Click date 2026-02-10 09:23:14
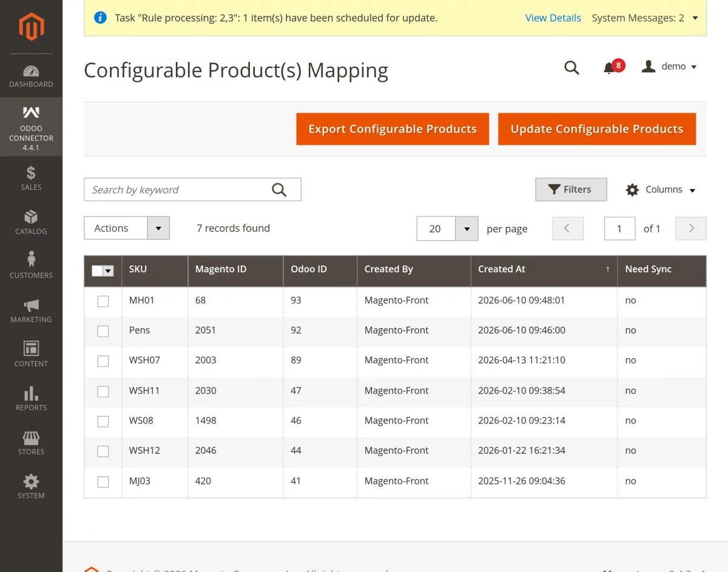The height and width of the screenshot is (572, 728). coord(522,420)
